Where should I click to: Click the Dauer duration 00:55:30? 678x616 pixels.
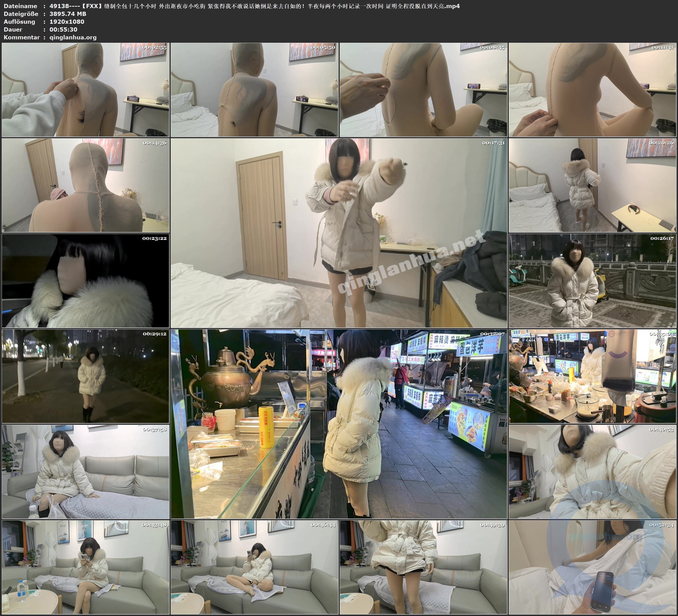coord(64,29)
